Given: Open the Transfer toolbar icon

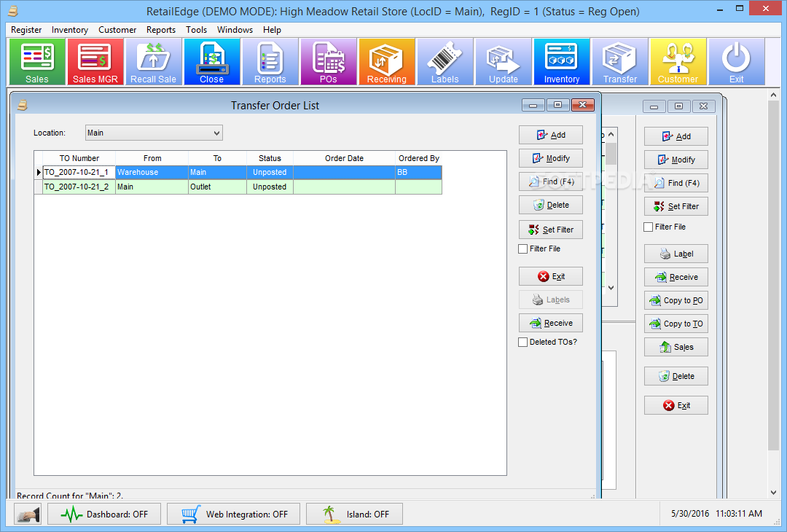Looking at the screenshot, I should [620, 62].
